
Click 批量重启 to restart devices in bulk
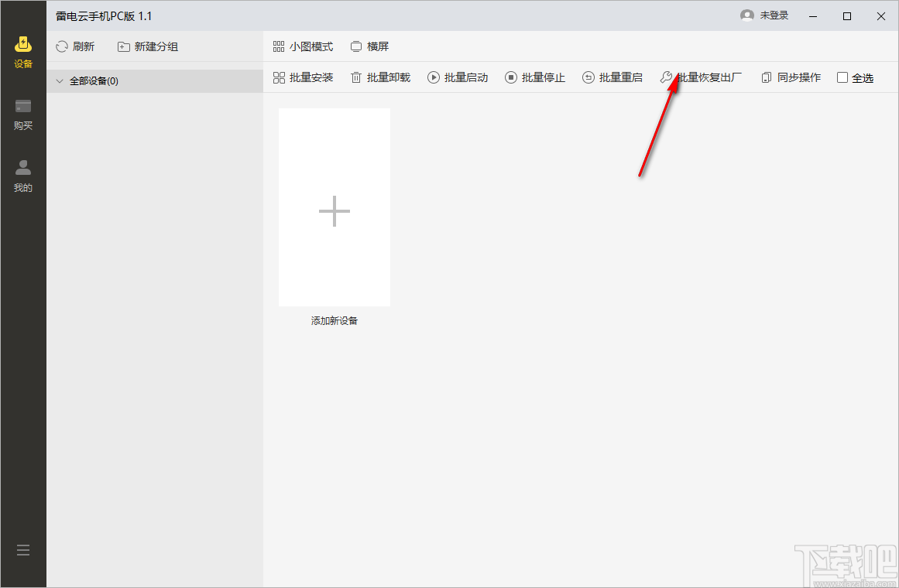point(612,77)
